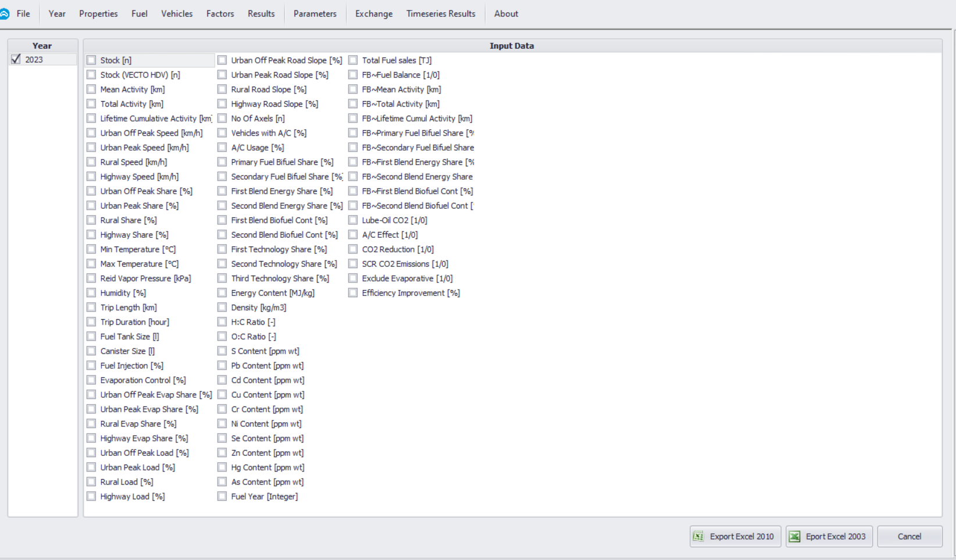Open the Vehicles menu
The height and width of the screenshot is (560, 956).
click(177, 13)
